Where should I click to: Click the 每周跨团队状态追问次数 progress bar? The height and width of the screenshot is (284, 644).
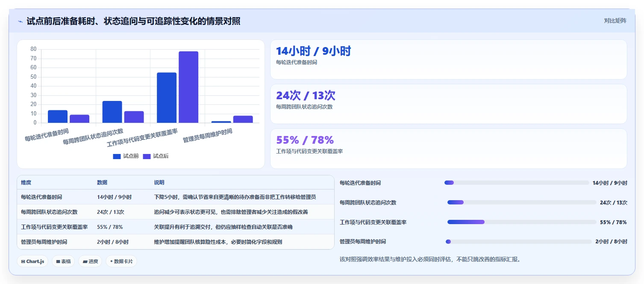point(522,202)
